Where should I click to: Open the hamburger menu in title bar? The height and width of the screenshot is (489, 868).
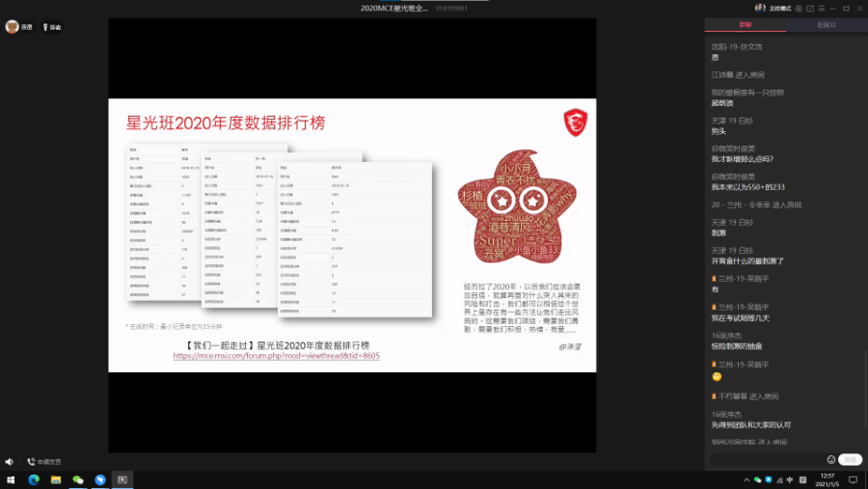pyautogui.click(x=822, y=9)
